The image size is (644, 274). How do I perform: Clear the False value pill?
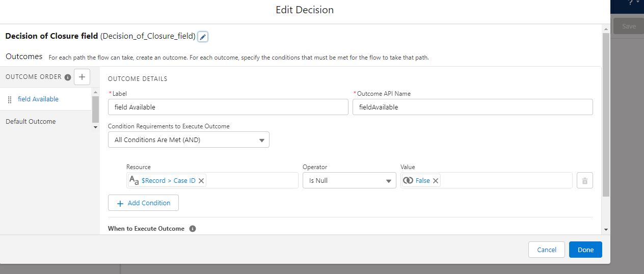436,181
